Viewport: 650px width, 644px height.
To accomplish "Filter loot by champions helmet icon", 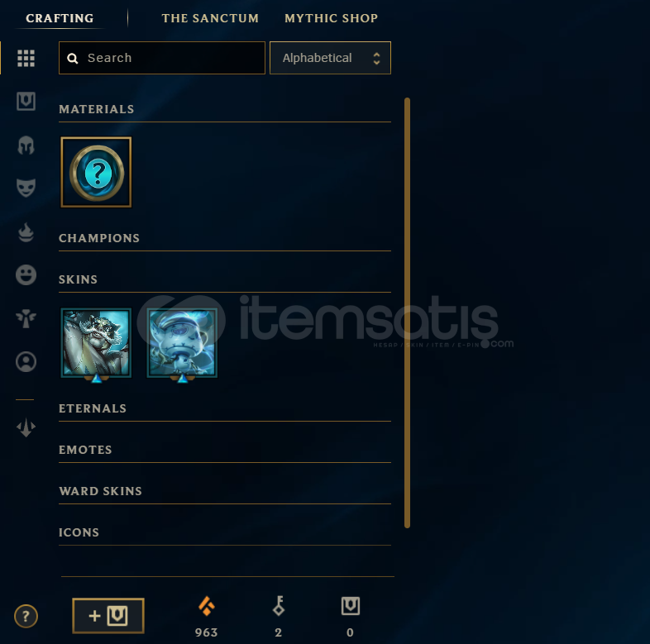I will pos(26,145).
